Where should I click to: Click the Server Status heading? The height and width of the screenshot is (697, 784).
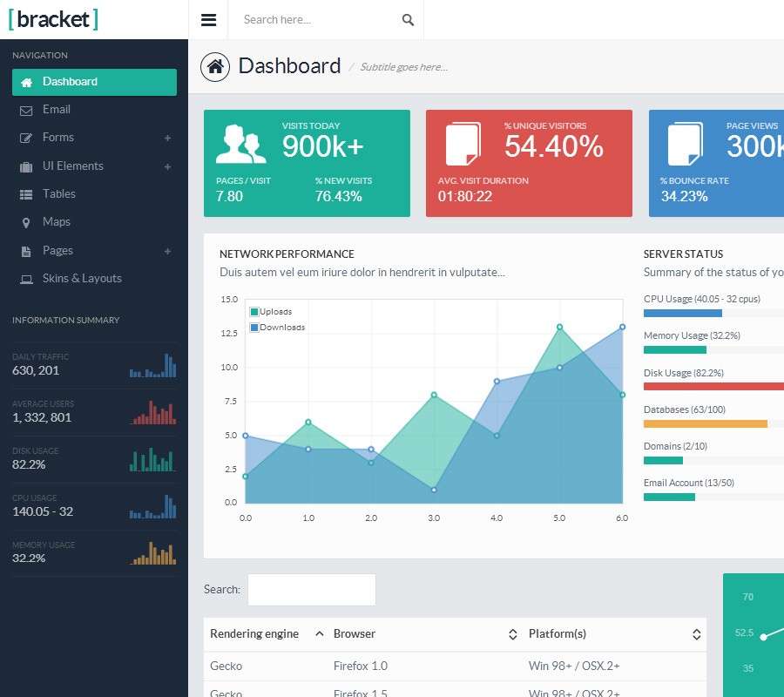683,254
